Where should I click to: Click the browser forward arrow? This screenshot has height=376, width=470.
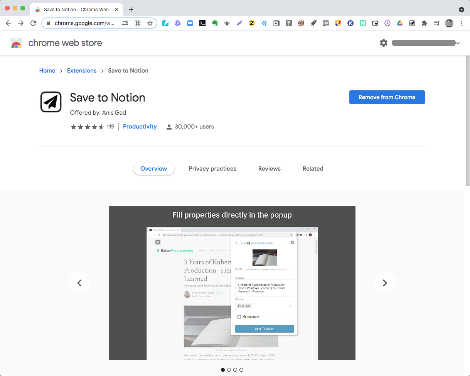point(21,23)
